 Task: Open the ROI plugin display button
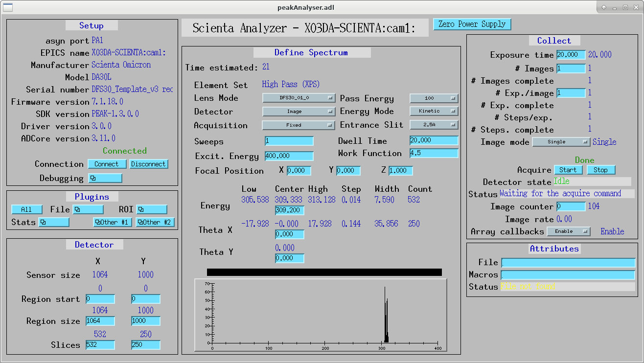coord(152,209)
